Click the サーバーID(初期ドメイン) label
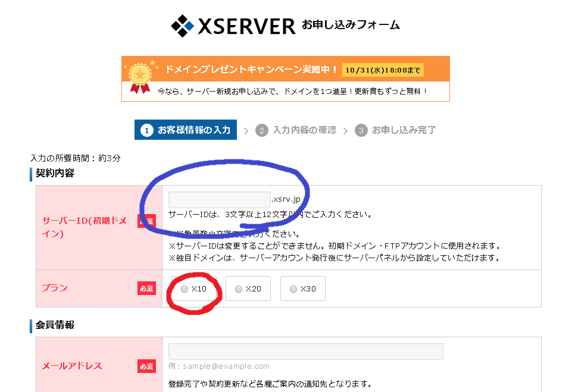The width and height of the screenshot is (569, 392). 84,227
